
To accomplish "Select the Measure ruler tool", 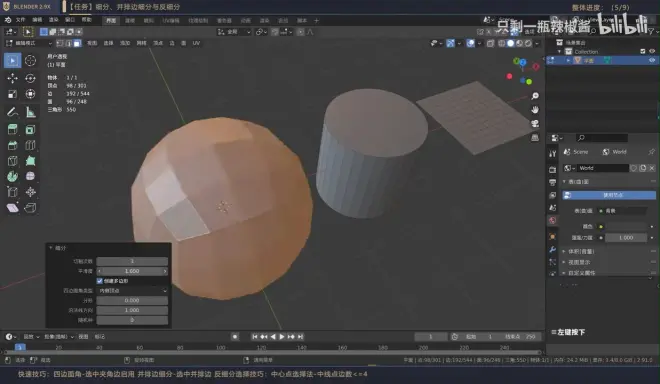I will click(x=30, y=112).
